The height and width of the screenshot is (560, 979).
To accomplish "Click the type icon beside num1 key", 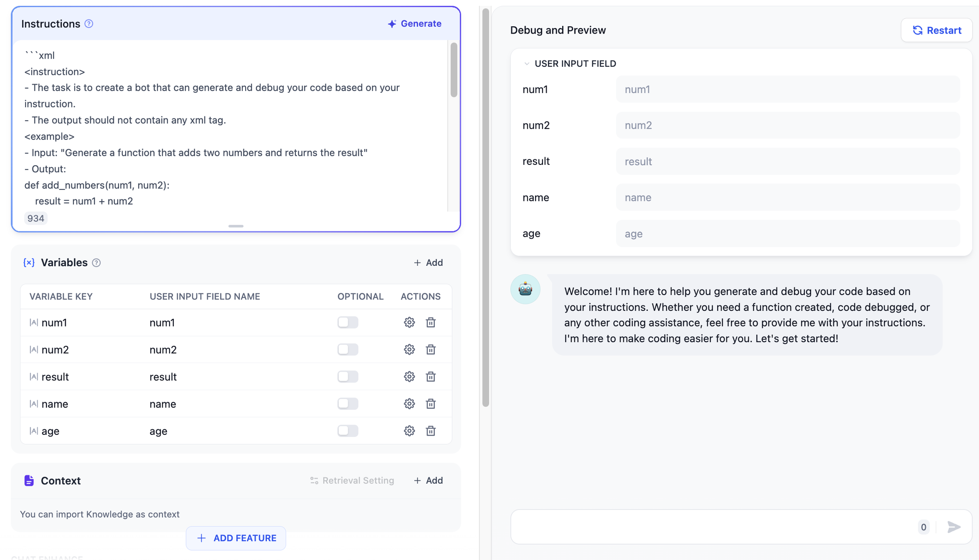I will click(34, 322).
